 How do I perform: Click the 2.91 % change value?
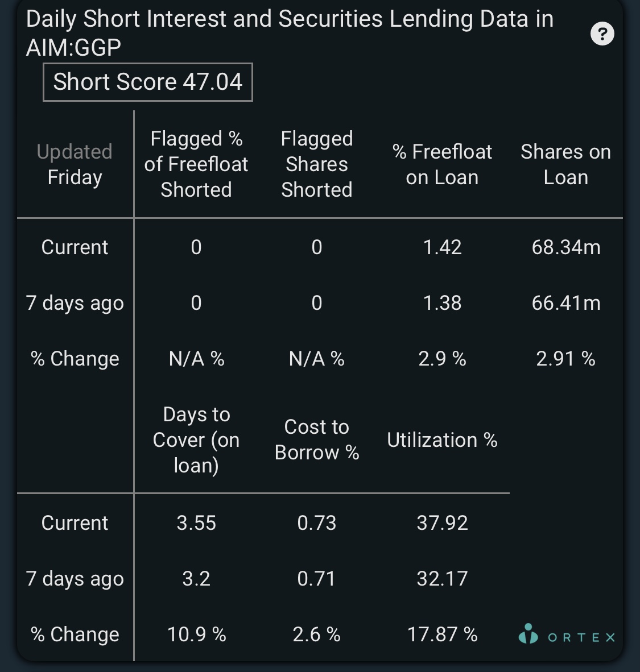coord(565,359)
